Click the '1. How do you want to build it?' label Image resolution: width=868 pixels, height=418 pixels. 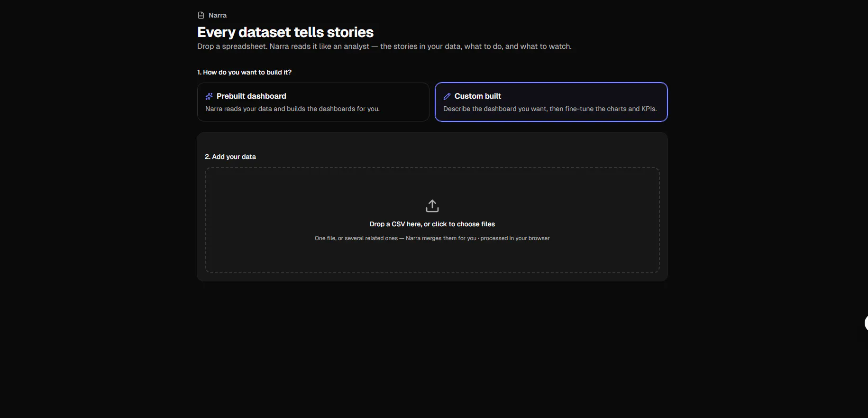point(244,72)
